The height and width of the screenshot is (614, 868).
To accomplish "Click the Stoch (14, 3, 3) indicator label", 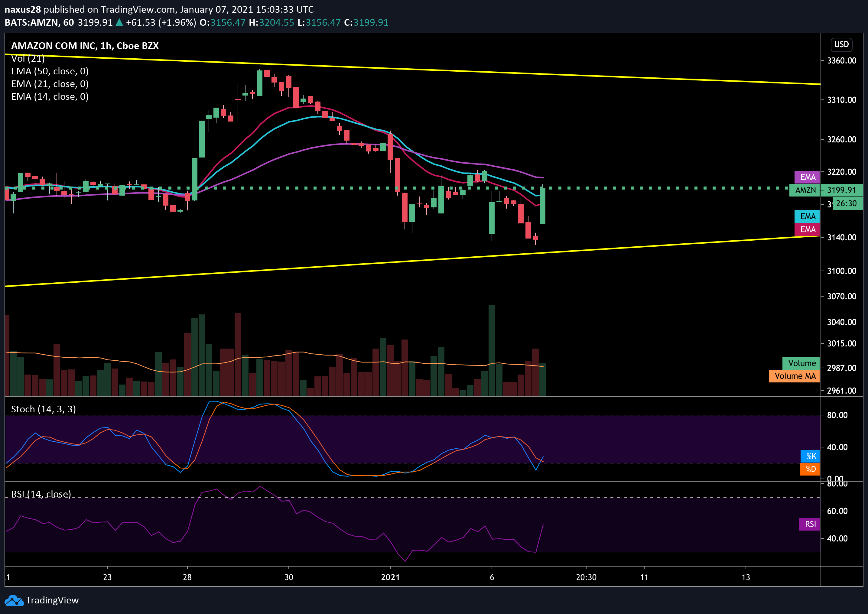I will point(44,409).
